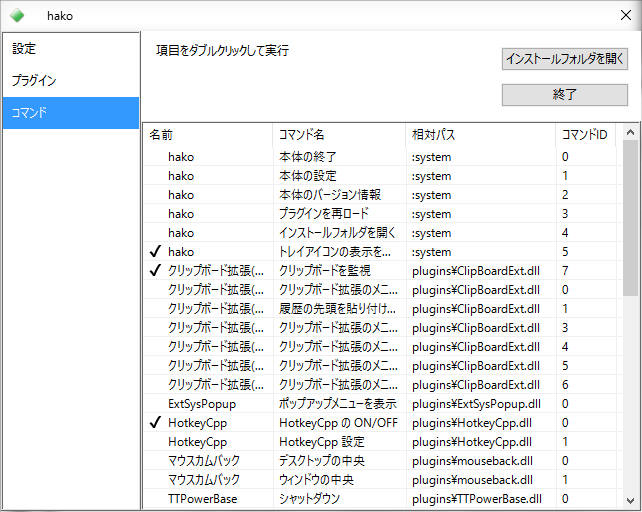This screenshot has width=642, height=512.
Task: Click the scrollbar down arrow
Action: coord(631,501)
